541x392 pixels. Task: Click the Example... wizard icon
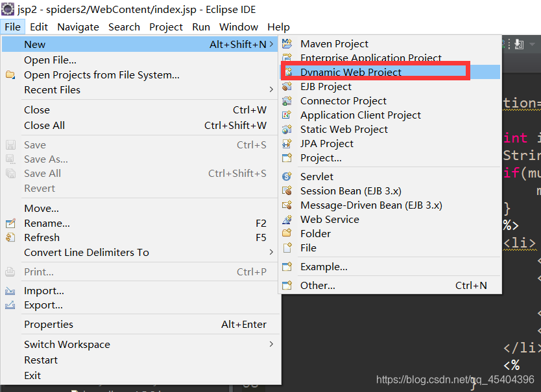287,266
